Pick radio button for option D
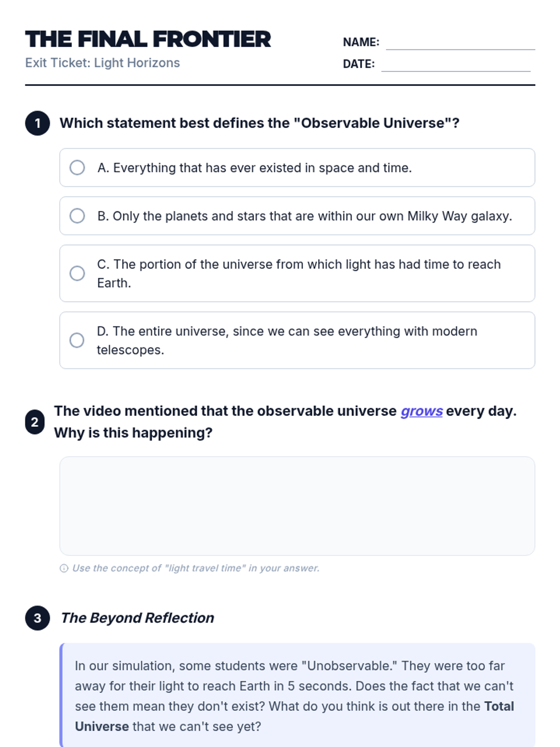This screenshot has height=747, width=560. pyautogui.click(x=77, y=340)
